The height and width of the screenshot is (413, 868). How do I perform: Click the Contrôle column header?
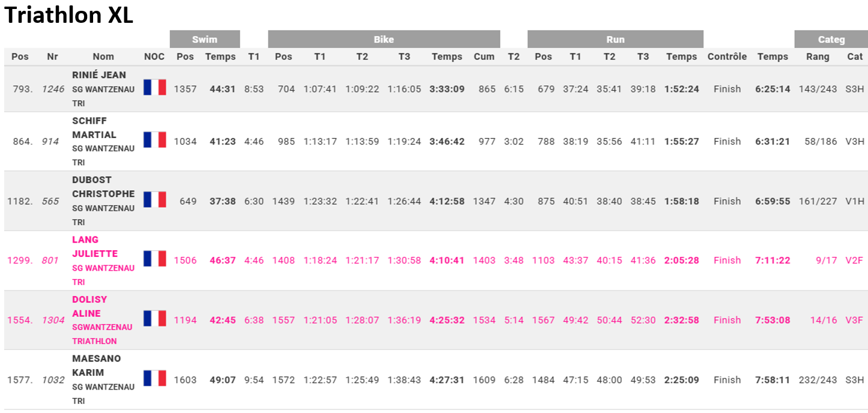[727, 56]
